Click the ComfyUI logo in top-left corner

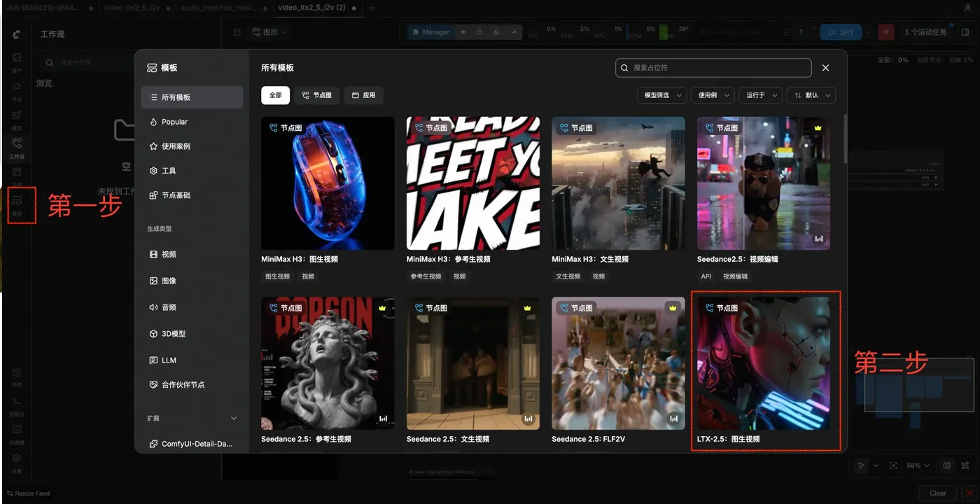pyautogui.click(x=16, y=34)
